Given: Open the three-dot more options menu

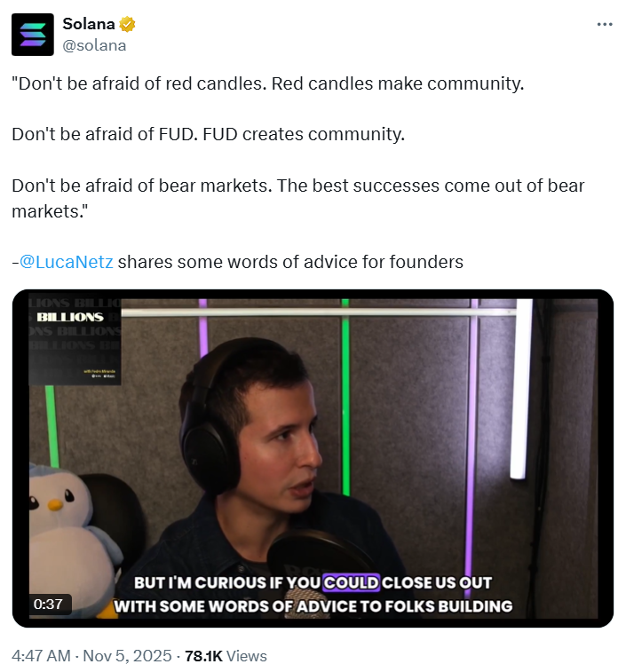Looking at the screenshot, I should pos(605,25).
